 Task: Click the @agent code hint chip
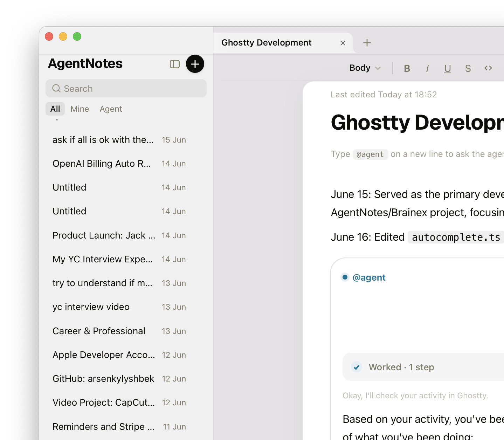coord(370,154)
